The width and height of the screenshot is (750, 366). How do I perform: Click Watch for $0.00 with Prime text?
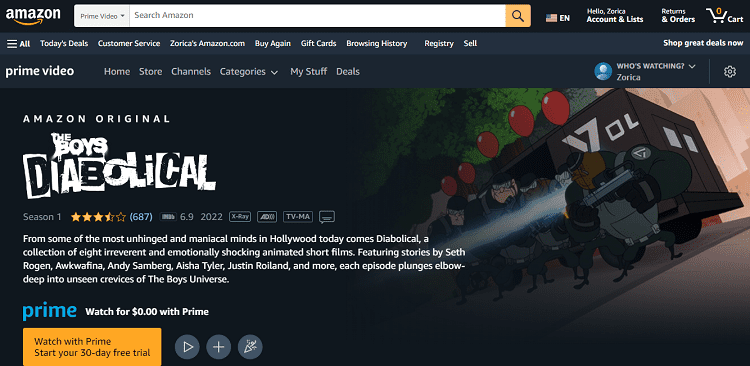(x=147, y=312)
